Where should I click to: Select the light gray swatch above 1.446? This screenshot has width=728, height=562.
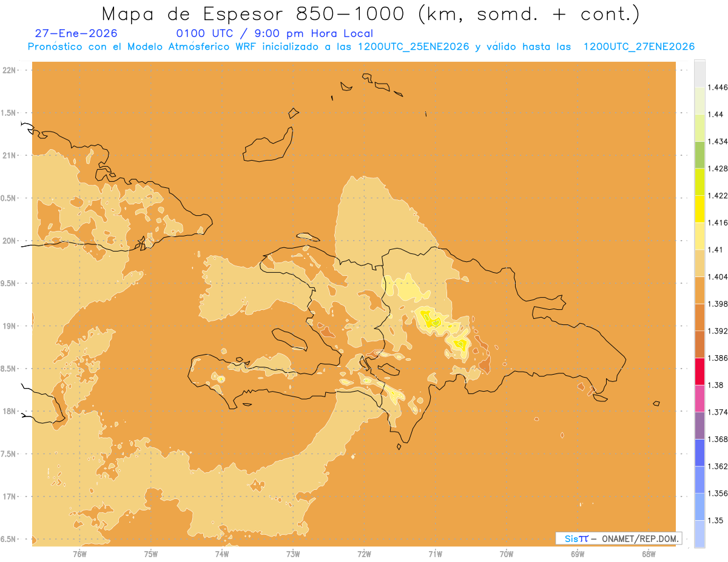click(x=699, y=73)
